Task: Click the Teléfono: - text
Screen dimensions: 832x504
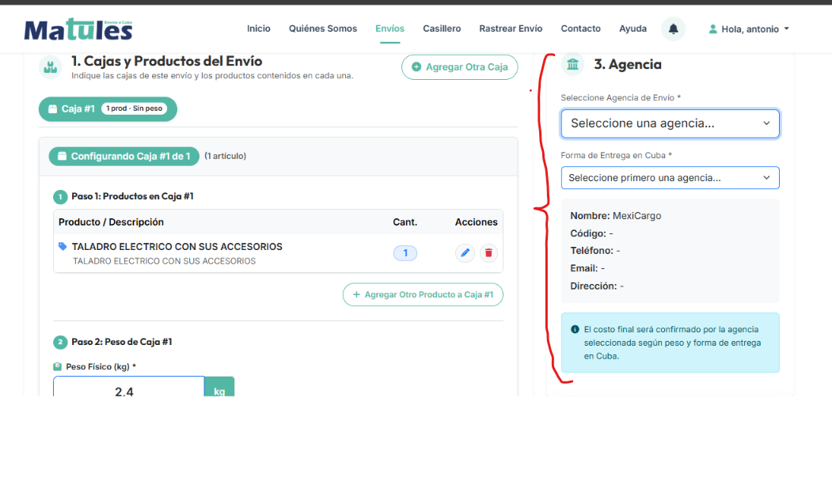Action: (x=595, y=250)
